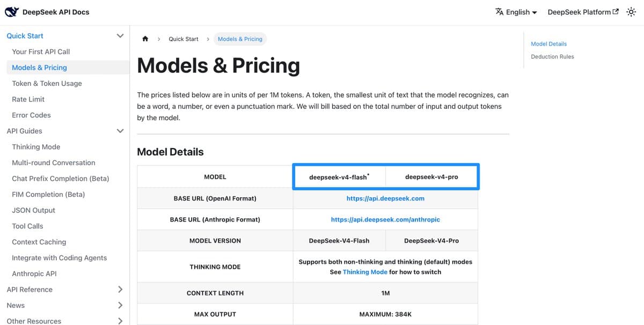Jump to Model Details via right sidebar
Viewport: 644px width, 325px height.
point(548,43)
